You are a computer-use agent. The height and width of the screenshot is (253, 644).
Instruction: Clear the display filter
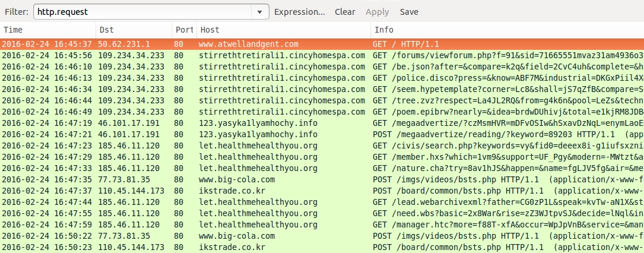[345, 12]
